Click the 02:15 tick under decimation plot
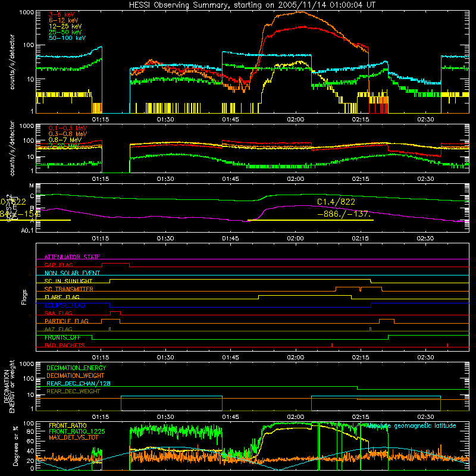Screen dimensions: 476x476 coord(361,417)
